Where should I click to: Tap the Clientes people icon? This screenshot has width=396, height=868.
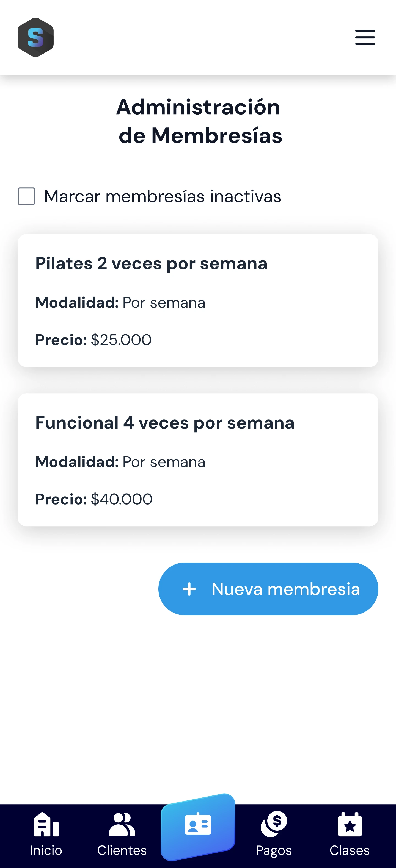pyautogui.click(x=122, y=824)
